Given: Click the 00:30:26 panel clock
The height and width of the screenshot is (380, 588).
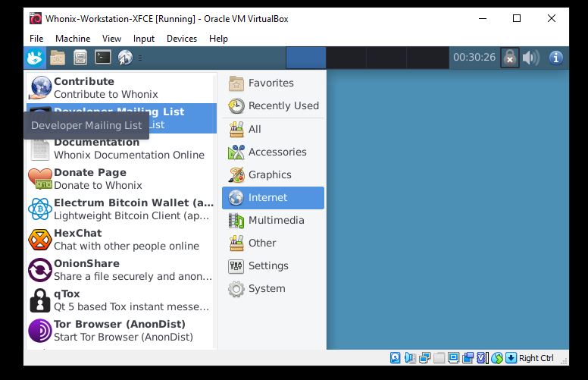Looking at the screenshot, I should [474, 58].
